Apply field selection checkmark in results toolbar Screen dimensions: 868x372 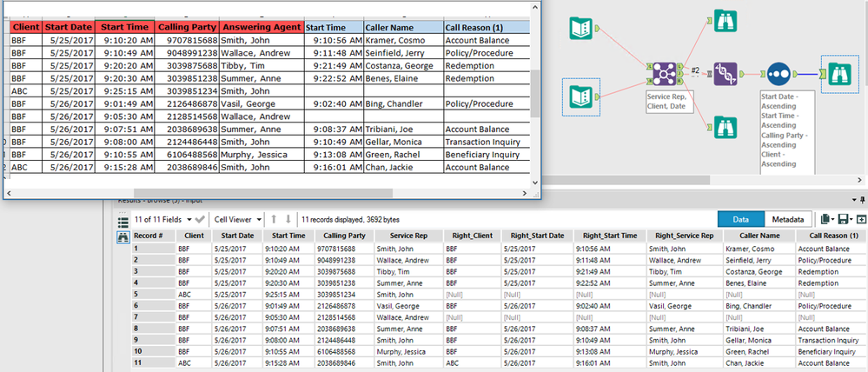coord(200,220)
